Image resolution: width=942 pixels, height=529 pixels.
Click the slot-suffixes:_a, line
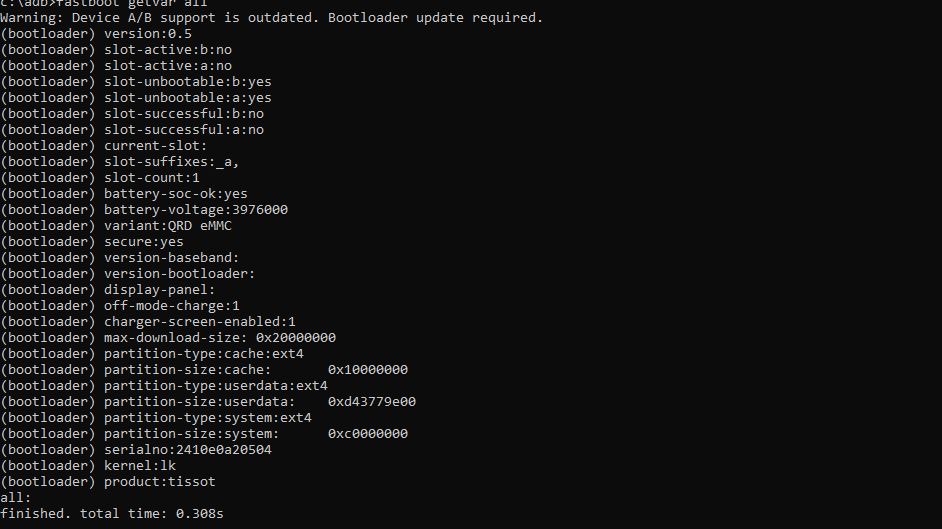point(120,162)
